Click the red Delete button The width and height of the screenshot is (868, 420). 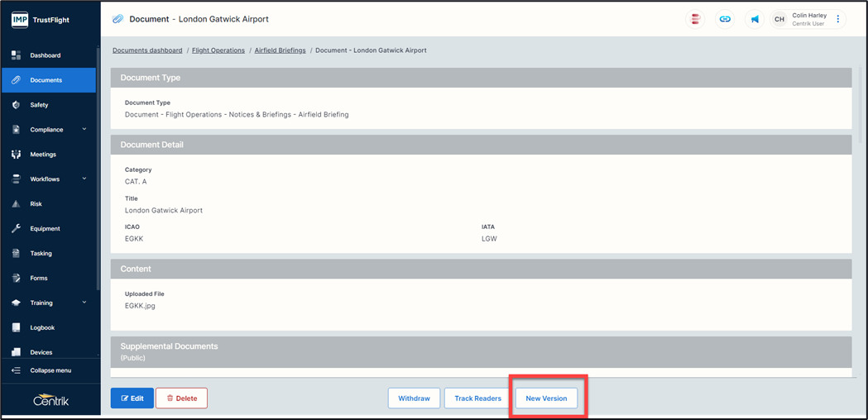pos(181,398)
